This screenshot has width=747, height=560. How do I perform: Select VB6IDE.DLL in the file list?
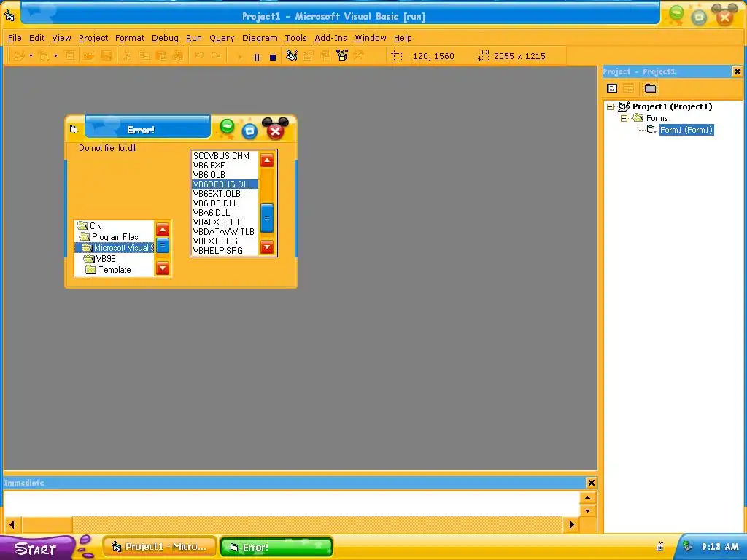225,203
